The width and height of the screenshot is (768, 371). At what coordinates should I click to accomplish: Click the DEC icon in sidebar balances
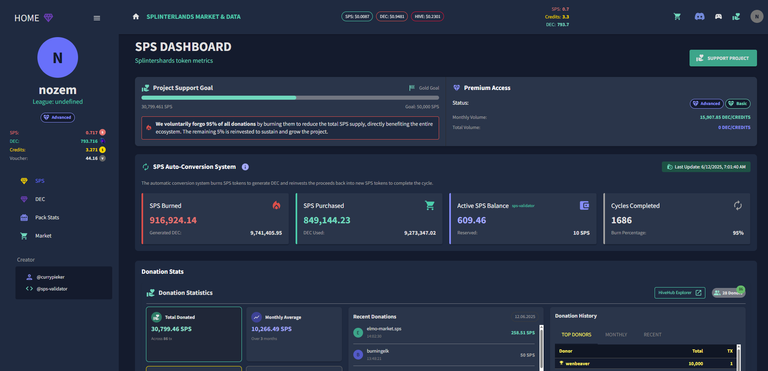click(102, 141)
